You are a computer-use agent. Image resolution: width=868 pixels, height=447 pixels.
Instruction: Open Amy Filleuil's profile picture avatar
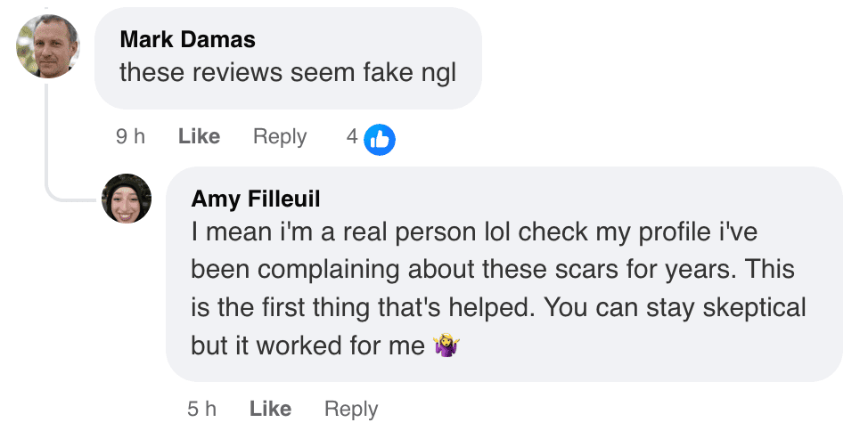click(127, 199)
